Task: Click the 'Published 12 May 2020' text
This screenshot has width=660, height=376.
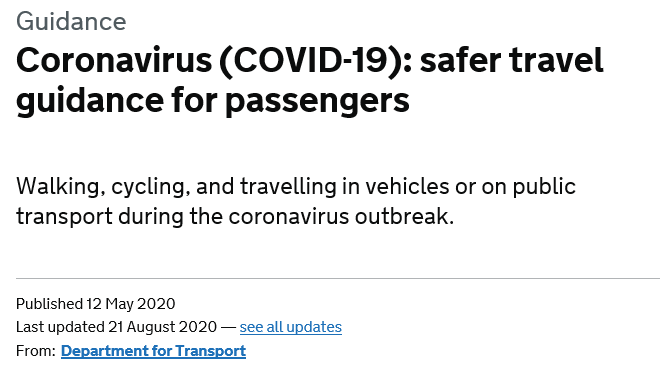Action: pyautogui.click(x=96, y=304)
